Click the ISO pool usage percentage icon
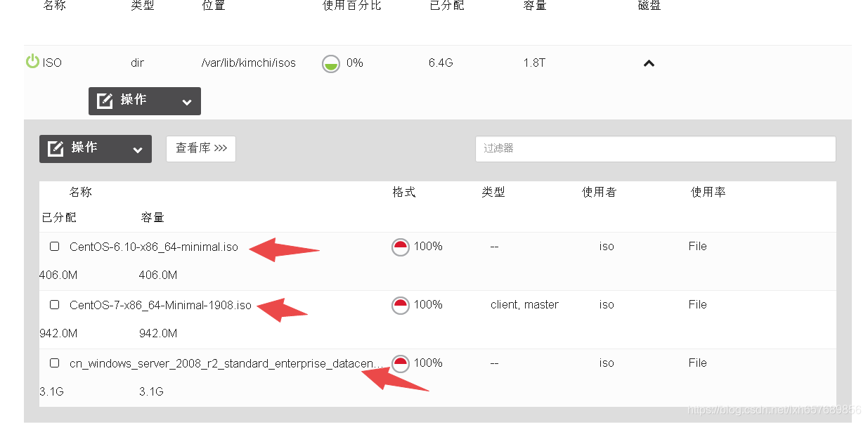This screenshot has height=423, width=868. click(x=331, y=64)
